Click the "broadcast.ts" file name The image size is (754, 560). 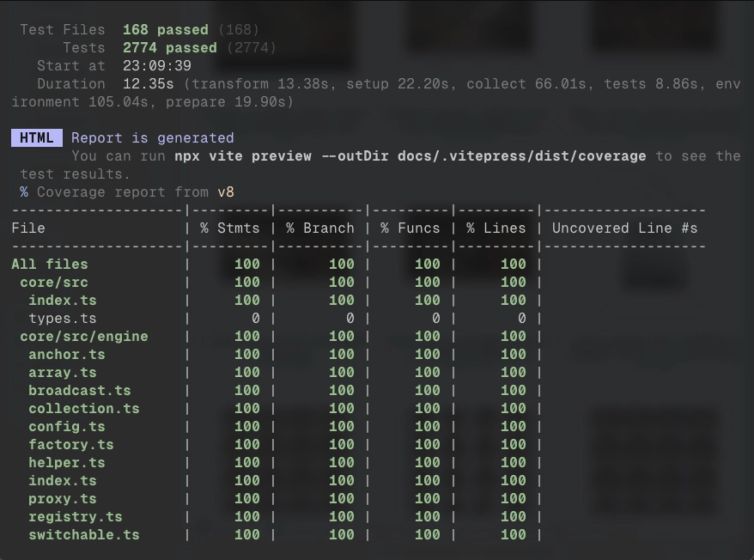pos(80,391)
